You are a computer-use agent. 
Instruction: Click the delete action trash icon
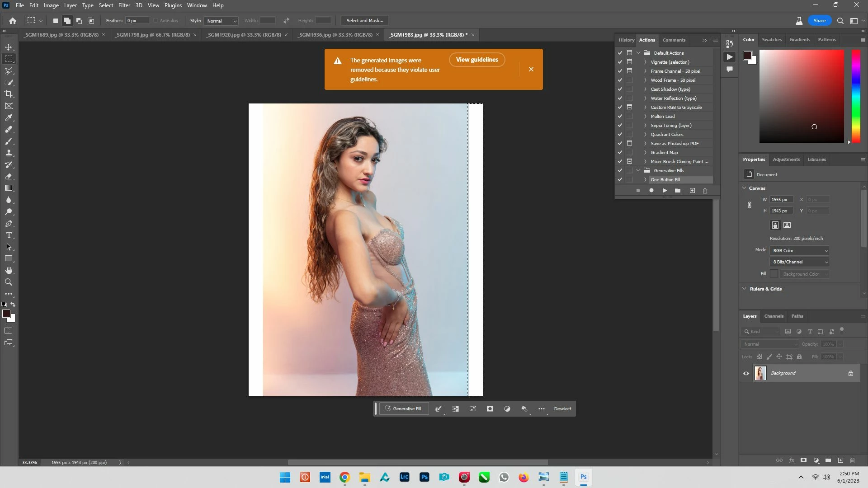[x=705, y=191]
